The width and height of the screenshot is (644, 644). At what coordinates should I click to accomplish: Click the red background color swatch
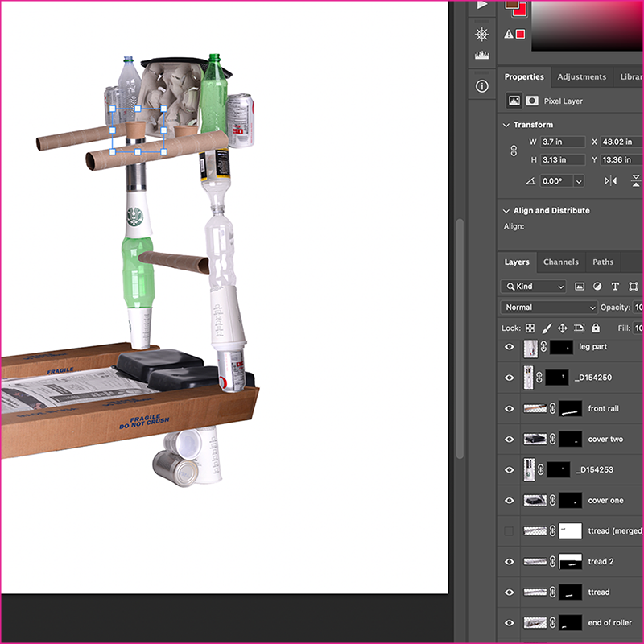(x=521, y=10)
